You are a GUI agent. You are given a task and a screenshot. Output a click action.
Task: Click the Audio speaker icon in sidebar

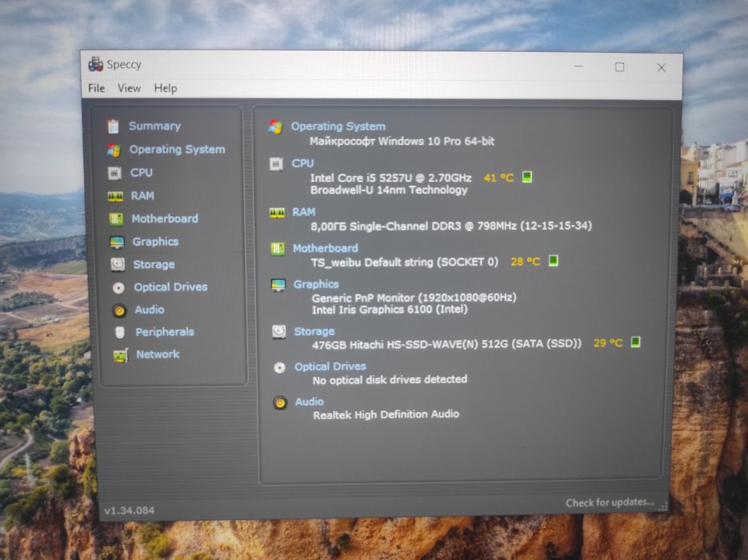(x=119, y=310)
